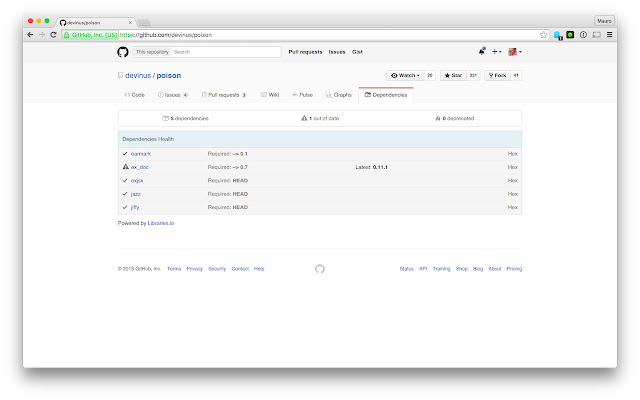640x400 pixels.
Task: Open the poison repository name link
Action: click(x=169, y=76)
